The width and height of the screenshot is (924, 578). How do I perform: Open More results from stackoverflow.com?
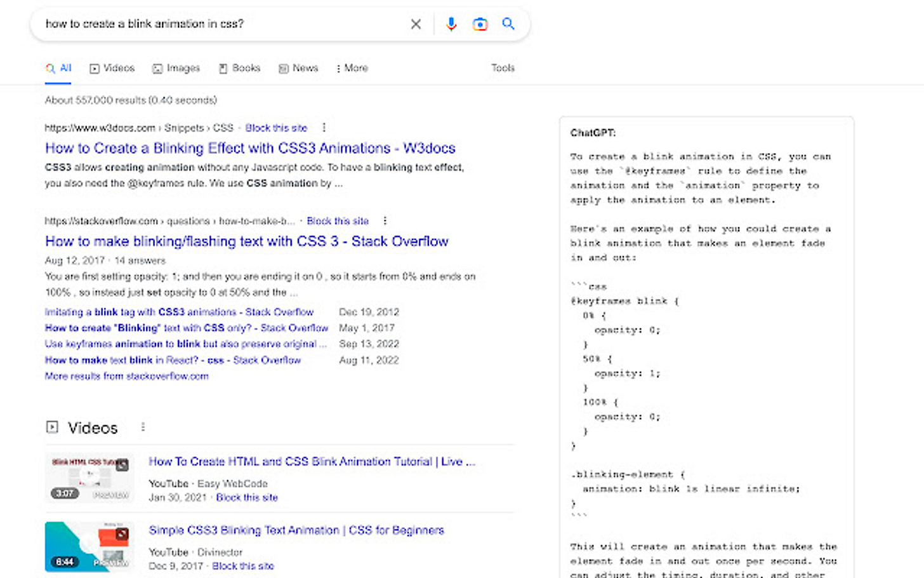pos(127,376)
